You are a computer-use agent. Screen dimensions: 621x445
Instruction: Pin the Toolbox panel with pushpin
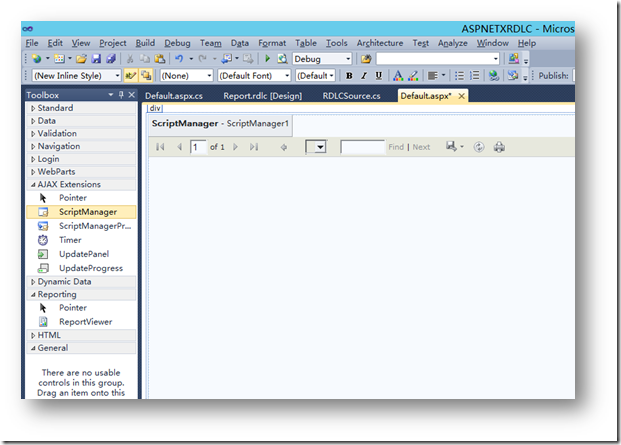(121, 95)
